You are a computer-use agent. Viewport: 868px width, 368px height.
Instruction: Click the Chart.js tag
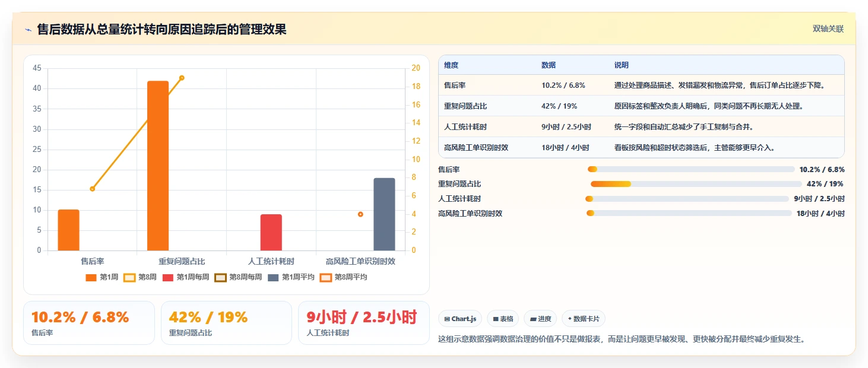(460, 319)
